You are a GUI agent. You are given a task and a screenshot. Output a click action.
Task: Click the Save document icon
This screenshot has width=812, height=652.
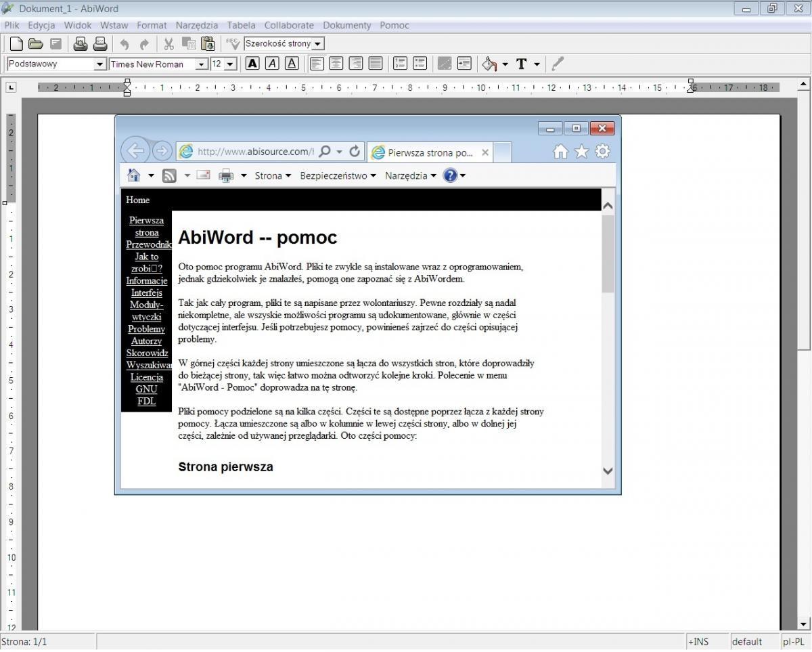point(56,44)
